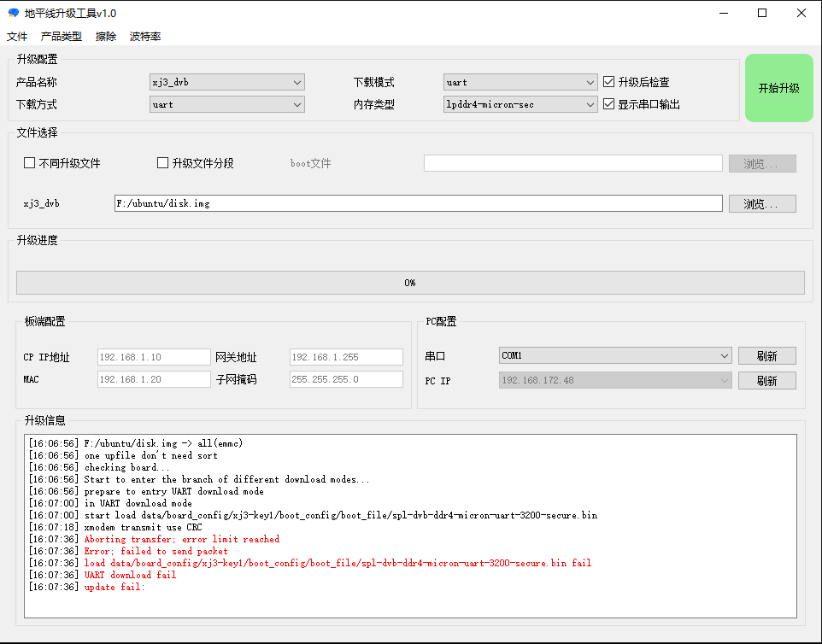Expand the 下载模式 uart dropdown

pyautogui.click(x=520, y=83)
